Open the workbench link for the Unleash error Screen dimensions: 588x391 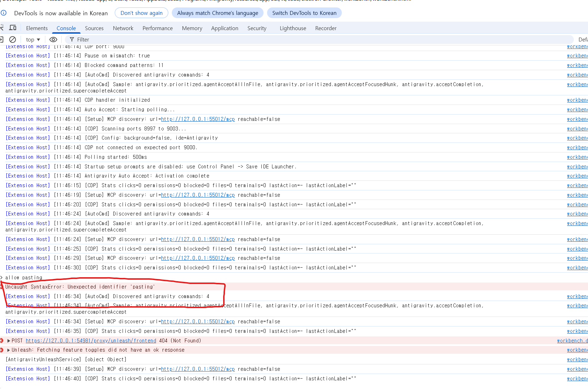pyautogui.click(x=577, y=350)
